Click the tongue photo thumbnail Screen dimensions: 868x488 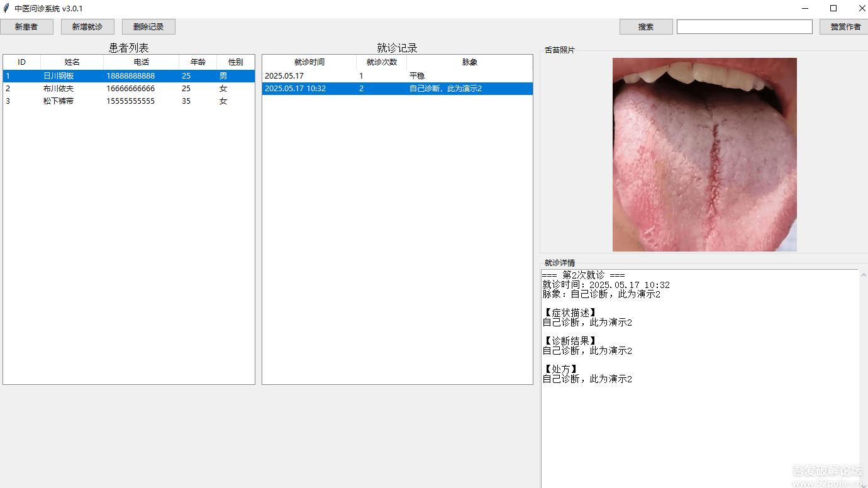(704, 154)
